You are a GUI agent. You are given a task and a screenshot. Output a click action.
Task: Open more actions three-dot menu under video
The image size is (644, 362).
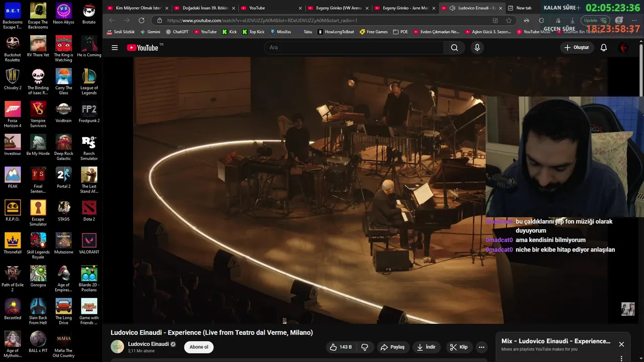tap(481, 347)
